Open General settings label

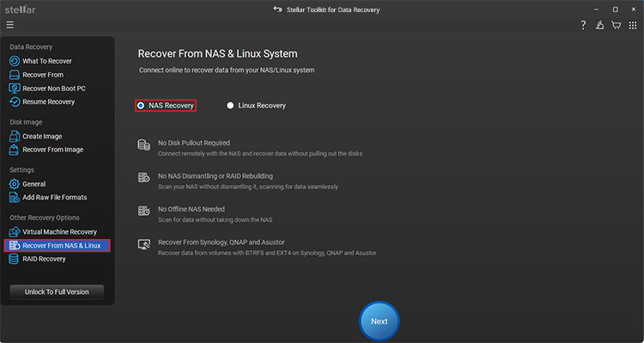[x=33, y=184]
